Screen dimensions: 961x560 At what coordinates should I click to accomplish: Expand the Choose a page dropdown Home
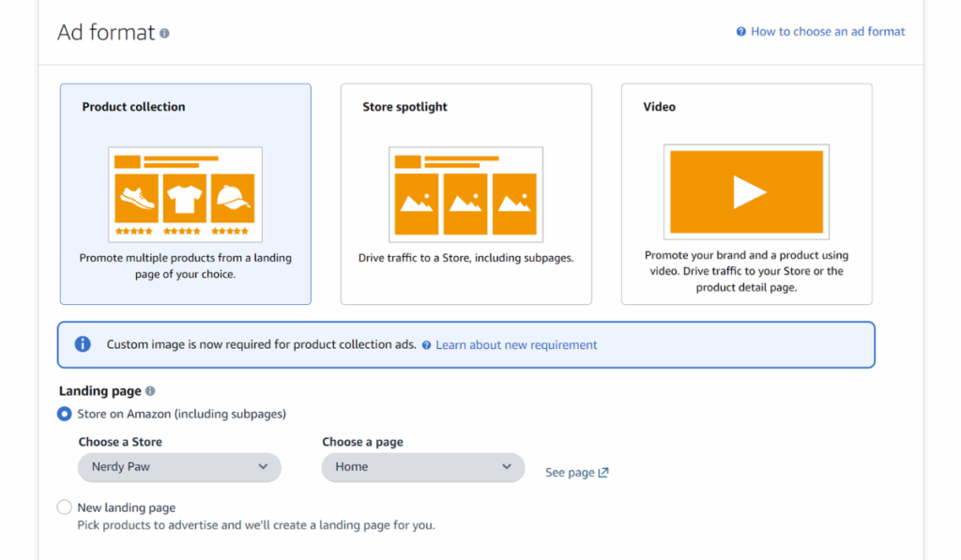[x=422, y=467]
